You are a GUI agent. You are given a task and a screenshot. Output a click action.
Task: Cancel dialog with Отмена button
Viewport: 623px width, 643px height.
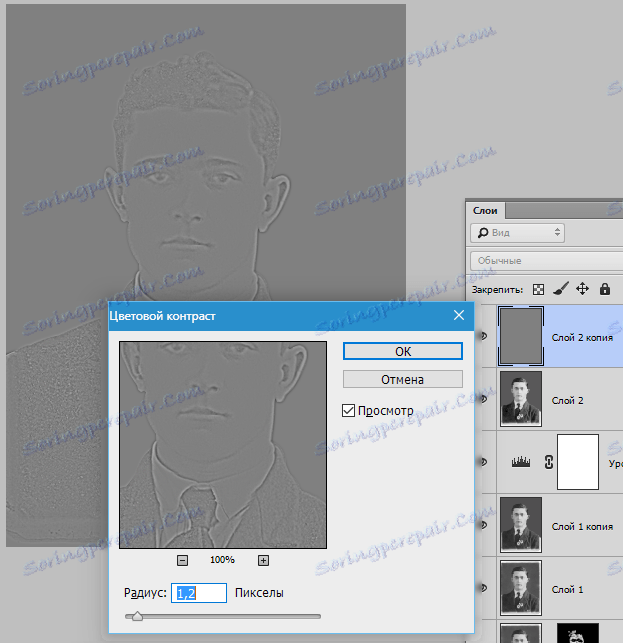[403, 379]
